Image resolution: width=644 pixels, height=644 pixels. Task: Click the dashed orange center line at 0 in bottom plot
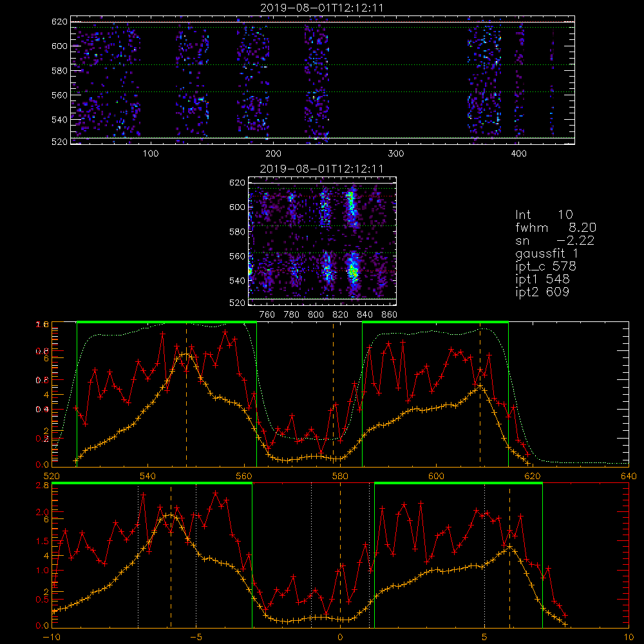point(340,554)
